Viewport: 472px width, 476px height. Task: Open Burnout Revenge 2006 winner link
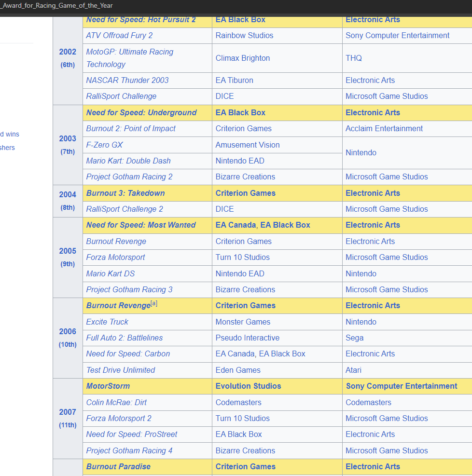118,306
